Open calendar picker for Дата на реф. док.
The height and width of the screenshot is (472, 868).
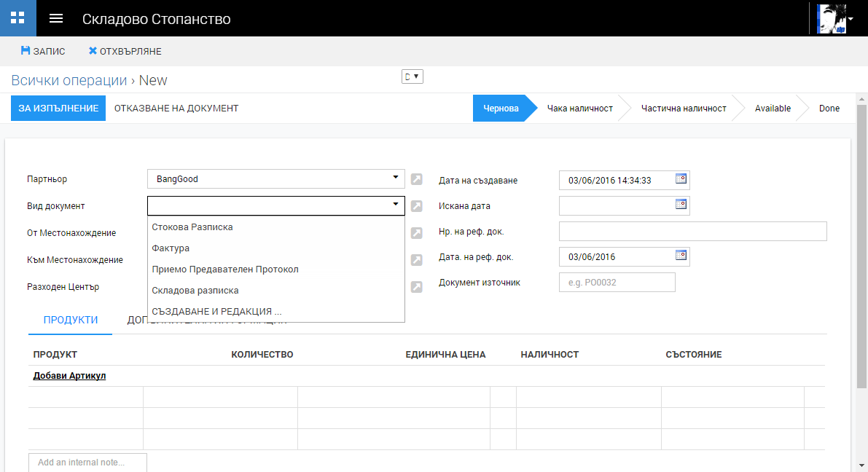(681, 256)
